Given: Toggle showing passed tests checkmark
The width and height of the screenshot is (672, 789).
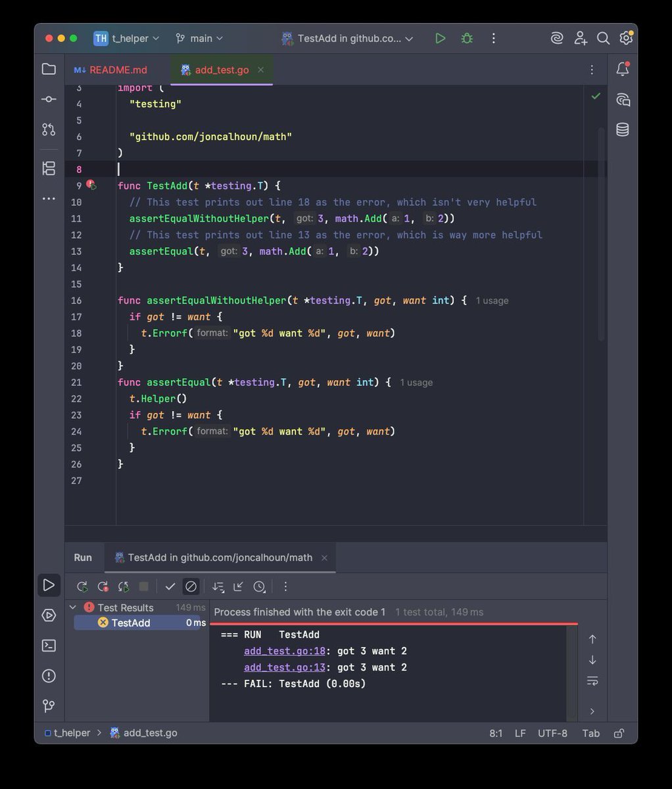Looking at the screenshot, I should coord(170,586).
